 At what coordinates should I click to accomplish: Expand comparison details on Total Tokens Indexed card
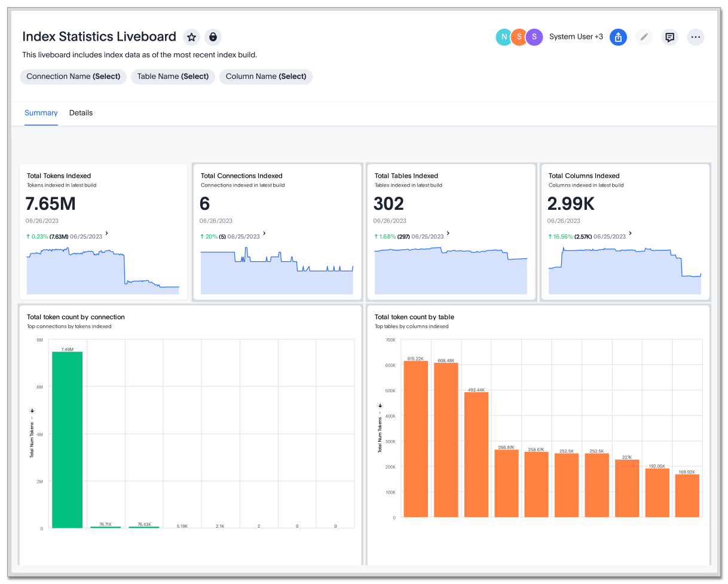107,234
